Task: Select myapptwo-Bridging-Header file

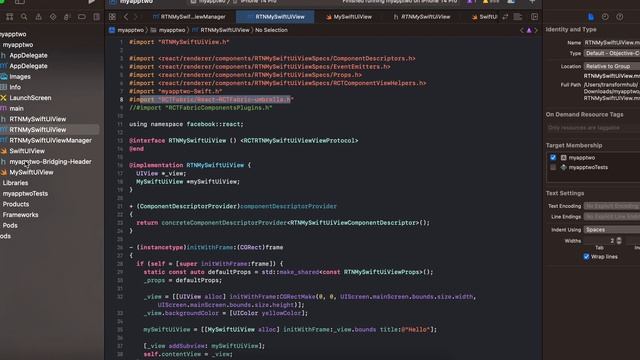Action: click(x=50, y=162)
